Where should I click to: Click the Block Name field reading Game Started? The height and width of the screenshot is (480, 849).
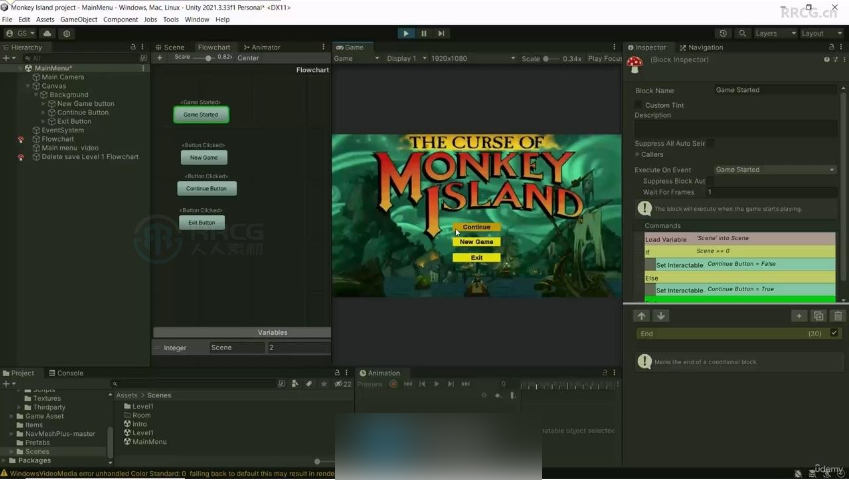click(x=775, y=90)
